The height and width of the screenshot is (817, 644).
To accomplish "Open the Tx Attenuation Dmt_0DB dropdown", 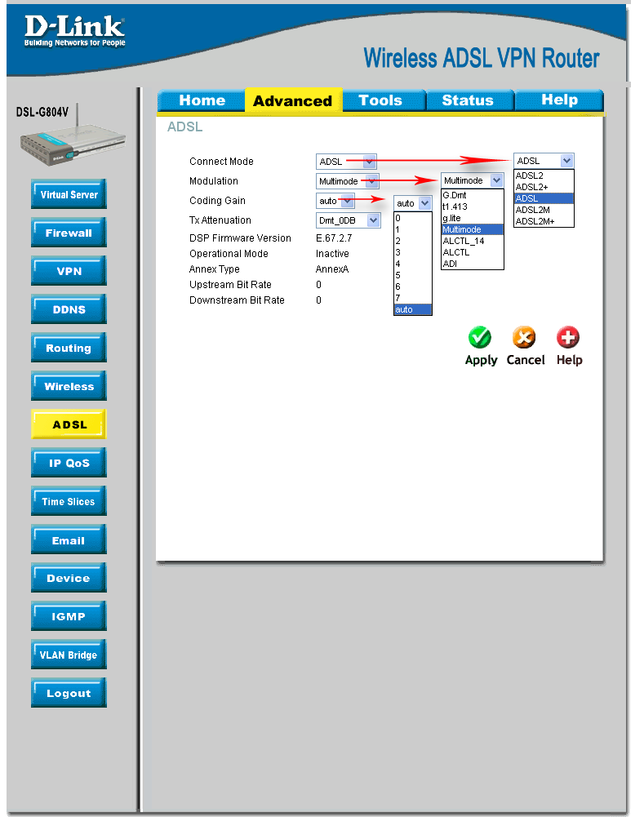I will click(x=348, y=220).
